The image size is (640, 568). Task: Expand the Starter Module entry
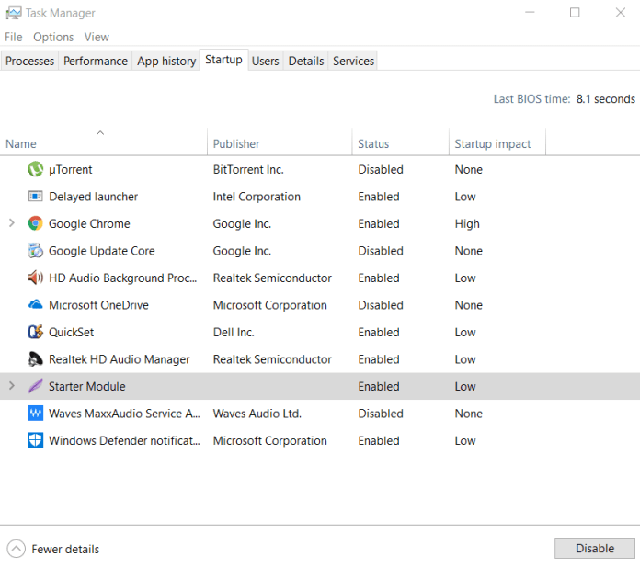[12, 386]
